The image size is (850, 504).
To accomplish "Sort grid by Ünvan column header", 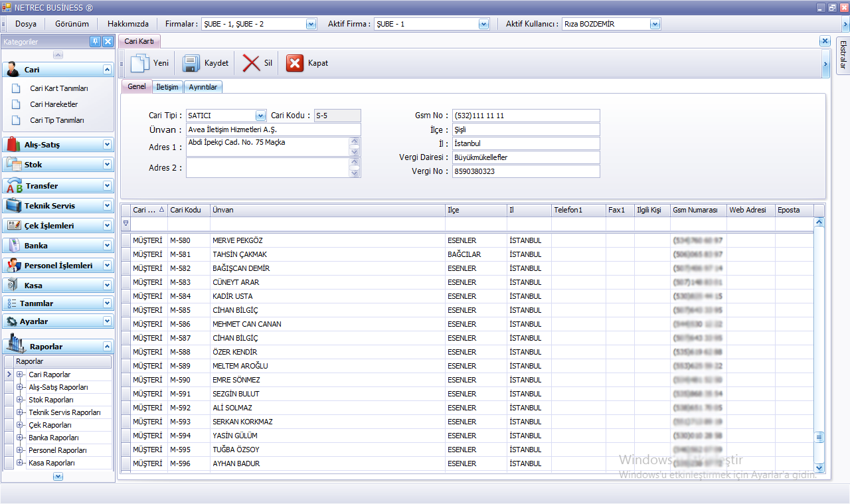I will pyautogui.click(x=327, y=210).
